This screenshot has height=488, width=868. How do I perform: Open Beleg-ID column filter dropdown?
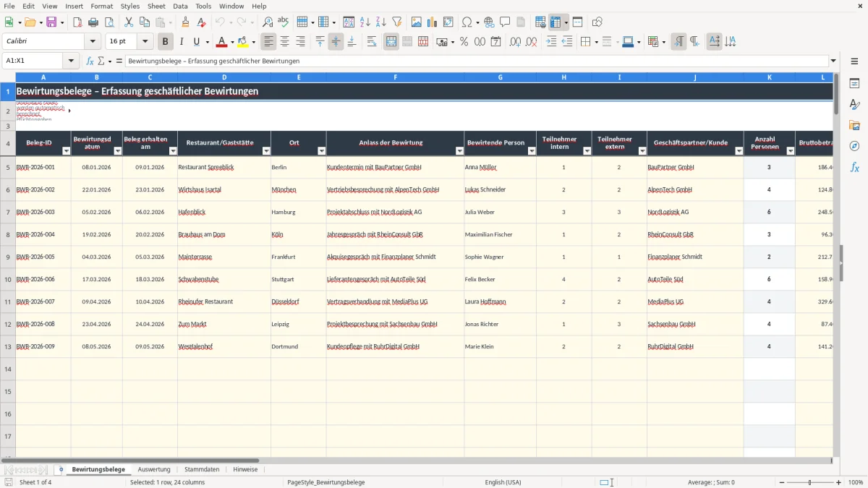coord(67,151)
